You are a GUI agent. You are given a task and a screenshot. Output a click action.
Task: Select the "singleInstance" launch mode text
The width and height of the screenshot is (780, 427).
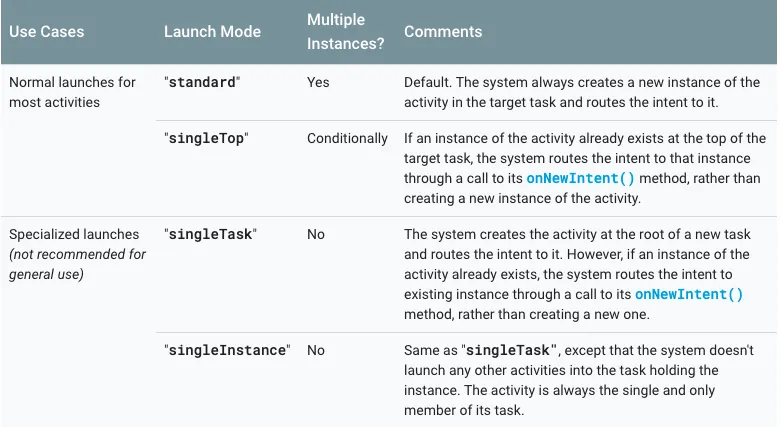coord(226,350)
